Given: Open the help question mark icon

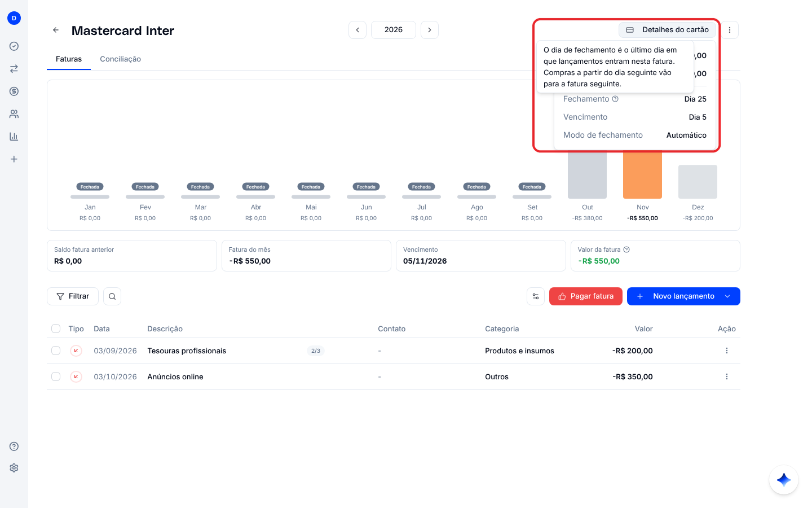Looking at the screenshot, I should tap(14, 446).
